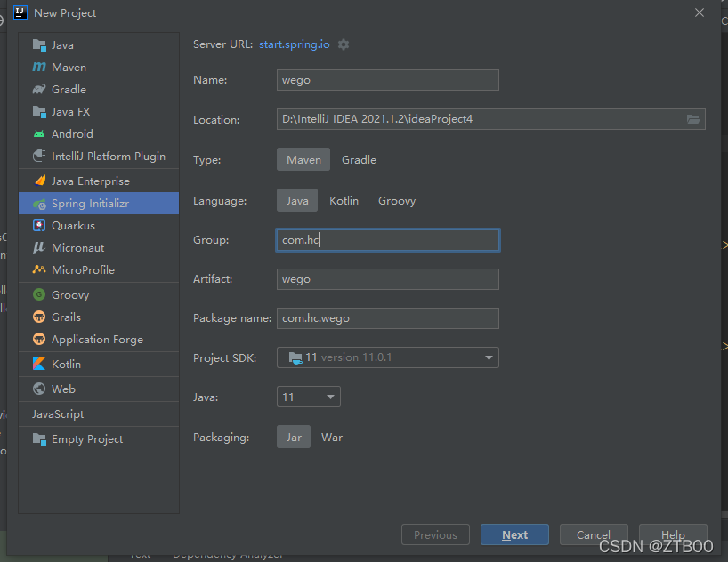The width and height of the screenshot is (728, 562).
Task: Select JavaScript project type
Action: click(x=99, y=414)
